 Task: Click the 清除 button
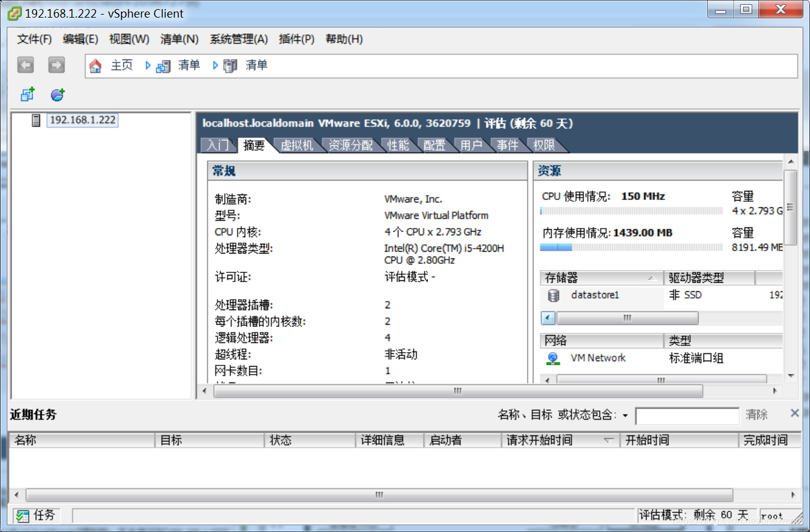pos(757,415)
